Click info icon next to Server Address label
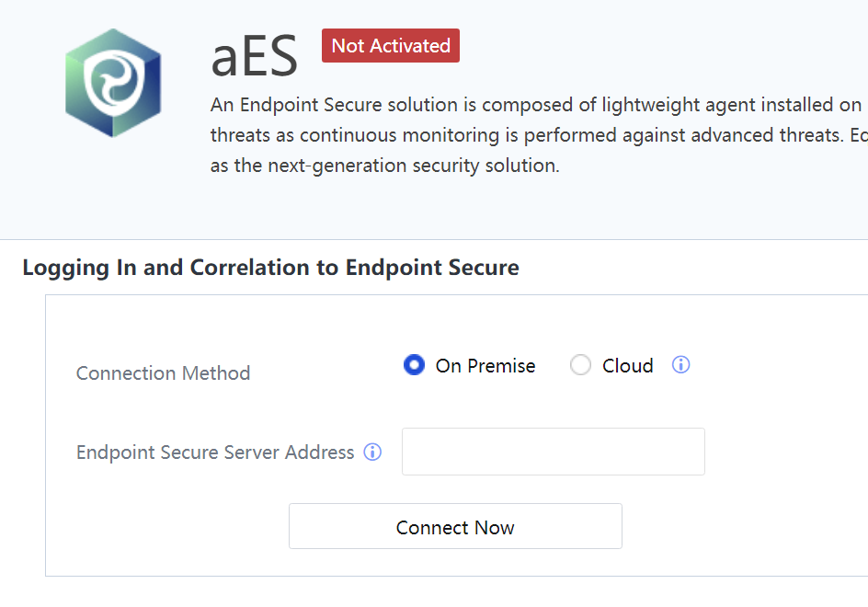The height and width of the screenshot is (607, 868). tap(372, 452)
